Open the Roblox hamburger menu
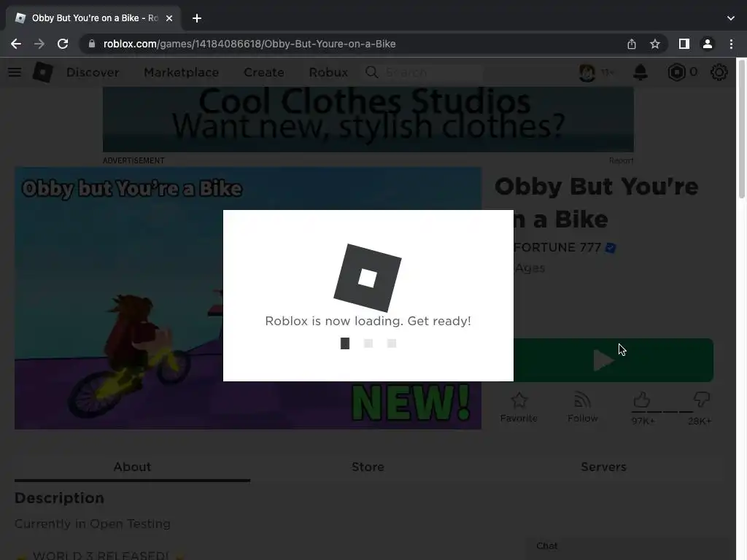 pyautogui.click(x=15, y=72)
